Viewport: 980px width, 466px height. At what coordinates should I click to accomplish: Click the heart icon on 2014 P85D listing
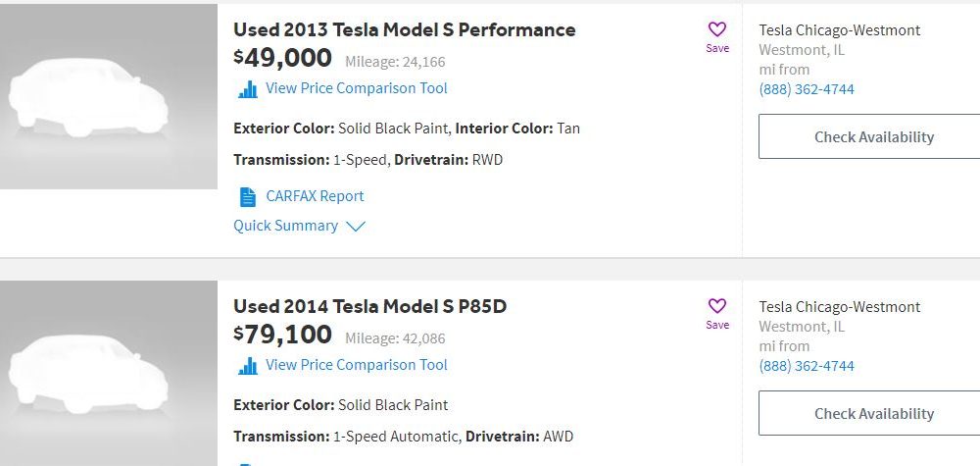[x=717, y=306]
